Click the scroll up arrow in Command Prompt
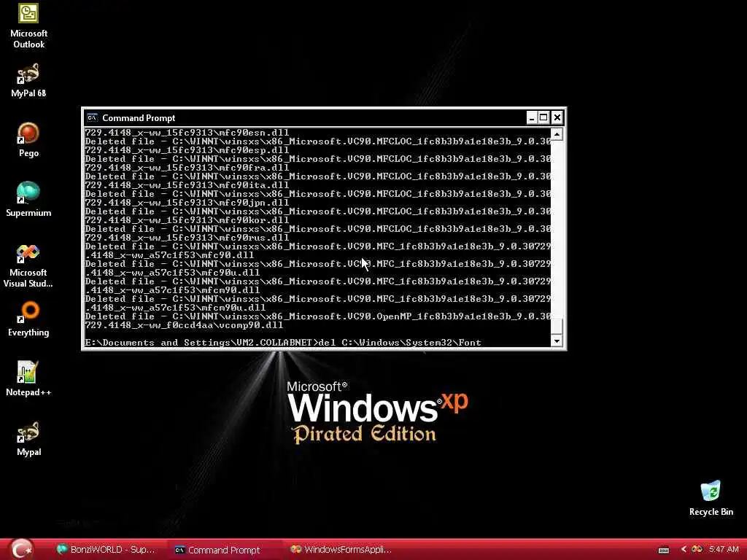Viewport: 747px width, 560px height. coord(557,134)
